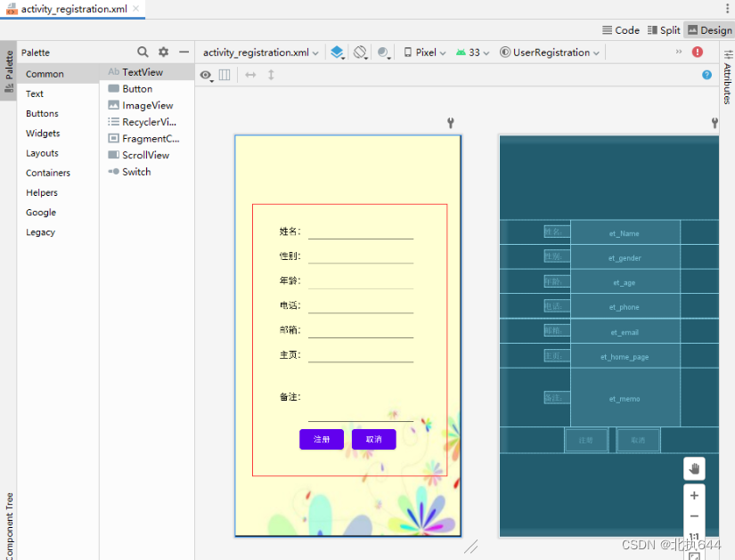Open the Attributes side panel
The image size is (735, 560).
pyautogui.click(x=728, y=77)
